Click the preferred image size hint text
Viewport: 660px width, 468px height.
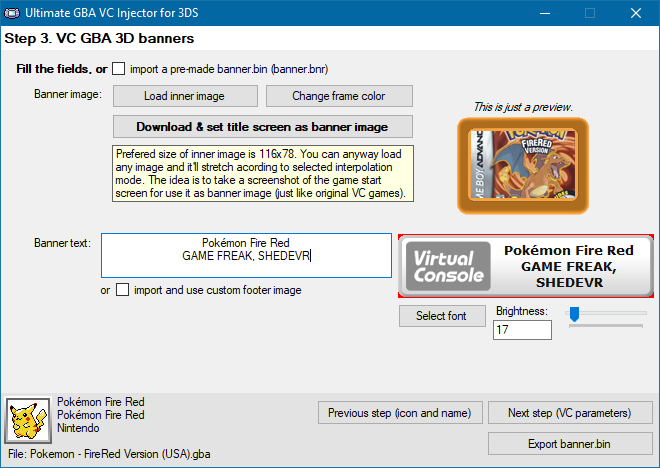(263, 173)
